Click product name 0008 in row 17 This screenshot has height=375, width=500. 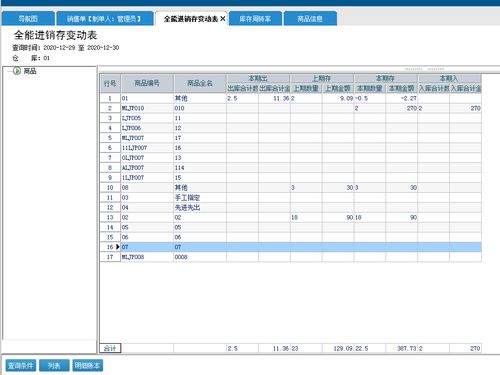pyautogui.click(x=181, y=257)
